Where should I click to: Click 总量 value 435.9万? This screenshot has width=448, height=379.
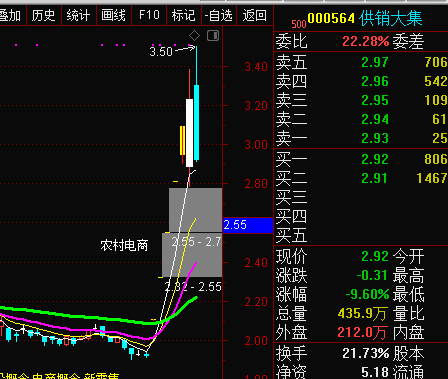[x=362, y=313]
